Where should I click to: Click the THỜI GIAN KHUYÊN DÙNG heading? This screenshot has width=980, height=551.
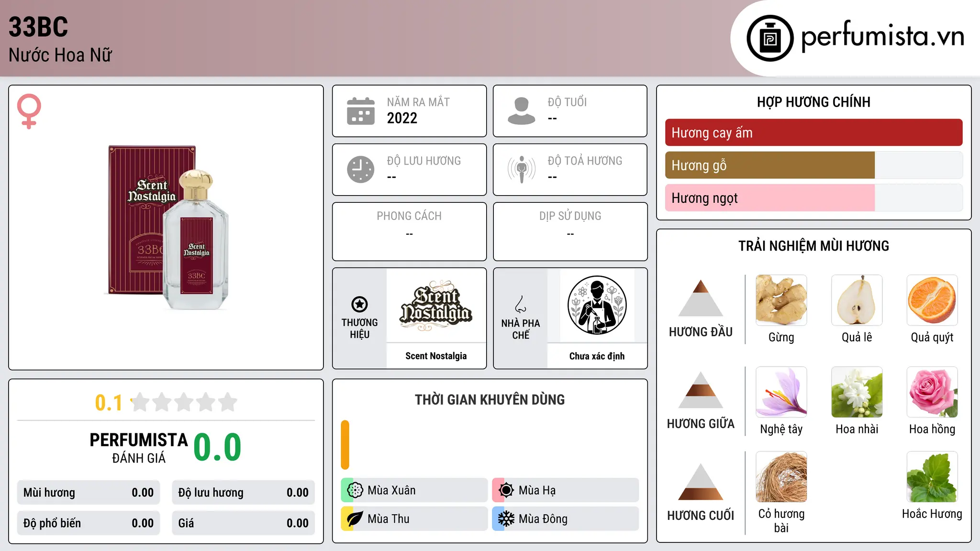[x=490, y=399]
